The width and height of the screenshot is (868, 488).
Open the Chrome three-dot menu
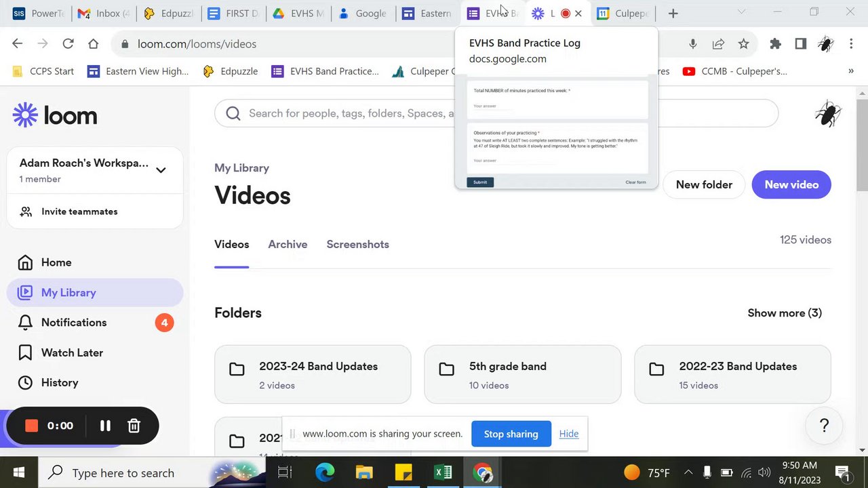tap(851, 43)
